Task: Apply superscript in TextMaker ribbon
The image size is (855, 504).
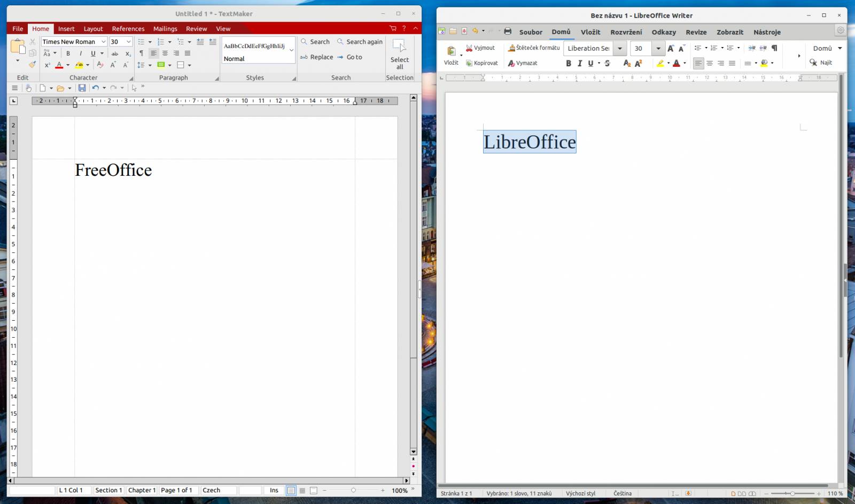Action: [x=47, y=65]
